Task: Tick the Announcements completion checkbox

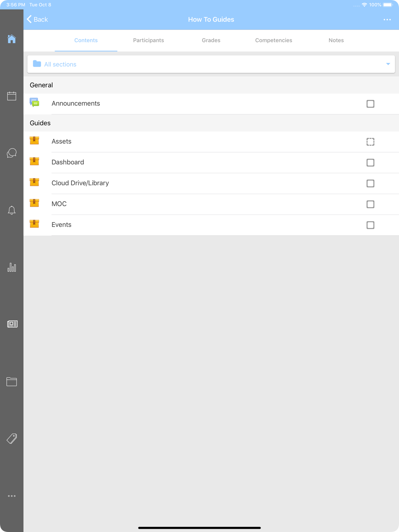Action: click(370, 104)
